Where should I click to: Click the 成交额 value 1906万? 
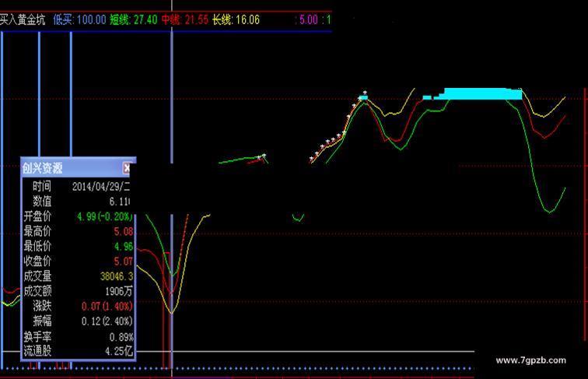(119, 292)
